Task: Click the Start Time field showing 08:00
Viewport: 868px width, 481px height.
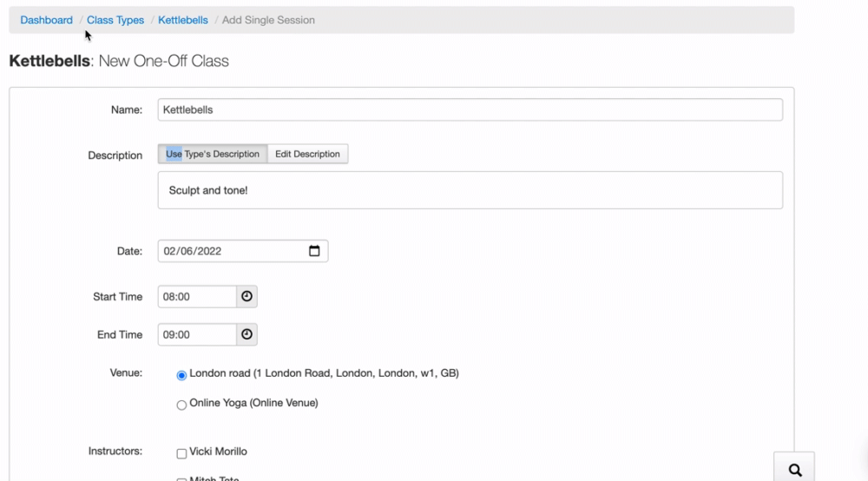Action: pyautogui.click(x=197, y=297)
